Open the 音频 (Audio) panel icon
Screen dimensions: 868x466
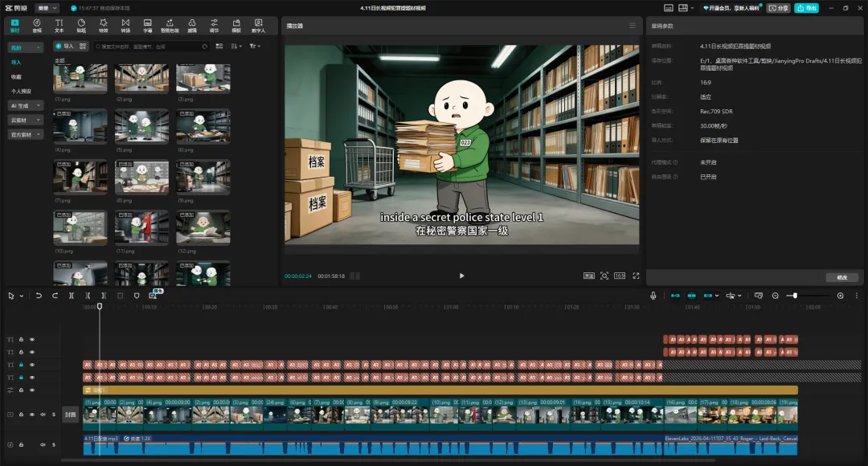tap(37, 25)
